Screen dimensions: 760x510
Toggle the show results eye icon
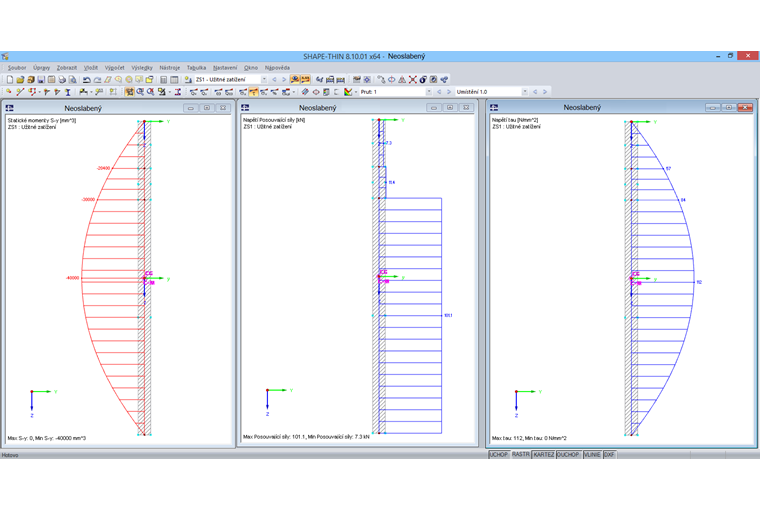click(x=295, y=80)
